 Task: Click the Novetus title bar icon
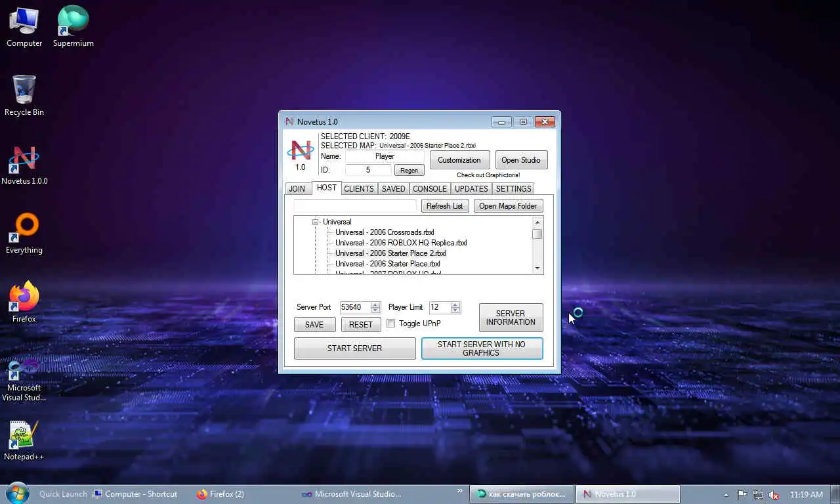289,121
